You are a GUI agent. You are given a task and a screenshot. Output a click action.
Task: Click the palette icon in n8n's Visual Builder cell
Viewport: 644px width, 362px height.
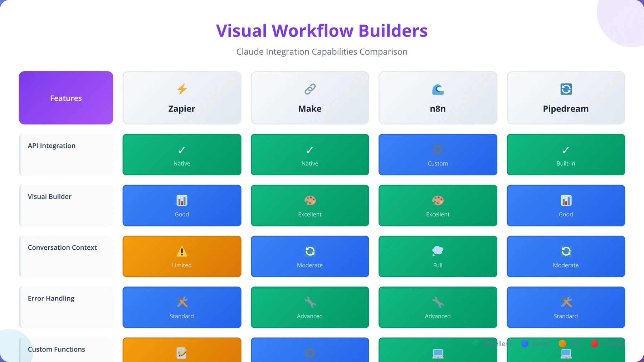tap(438, 200)
